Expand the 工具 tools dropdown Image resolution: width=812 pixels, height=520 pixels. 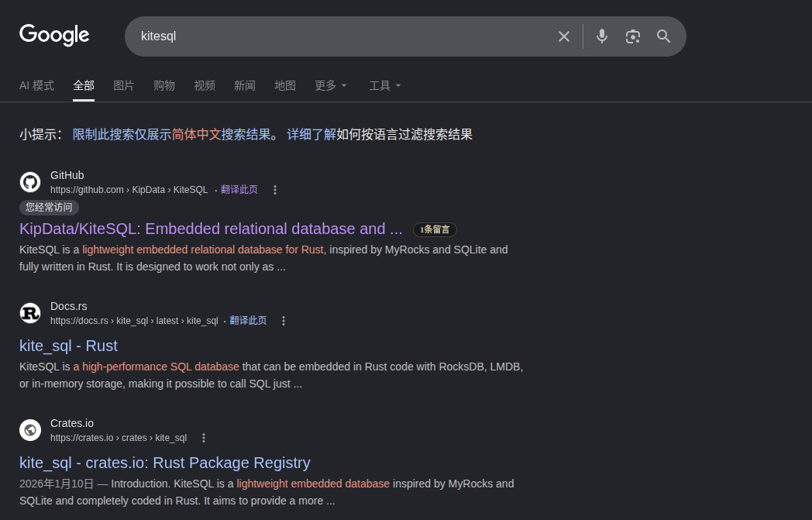pyautogui.click(x=385, y=85)
